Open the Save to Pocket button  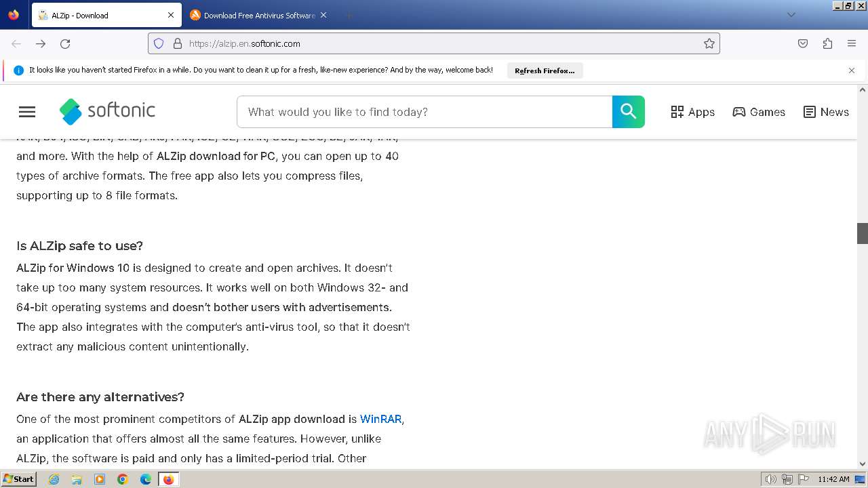[x=803, y=43]
